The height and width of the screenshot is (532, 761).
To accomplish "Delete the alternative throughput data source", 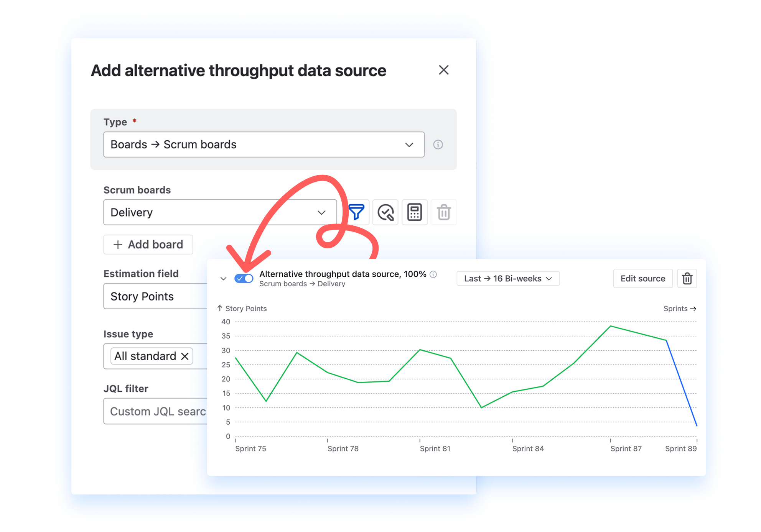I will point(687,279).
